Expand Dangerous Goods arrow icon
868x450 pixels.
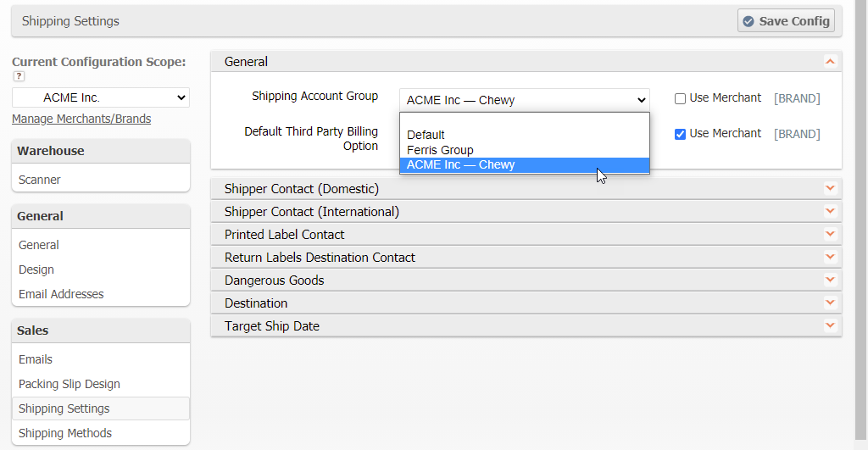coord(830,281)
